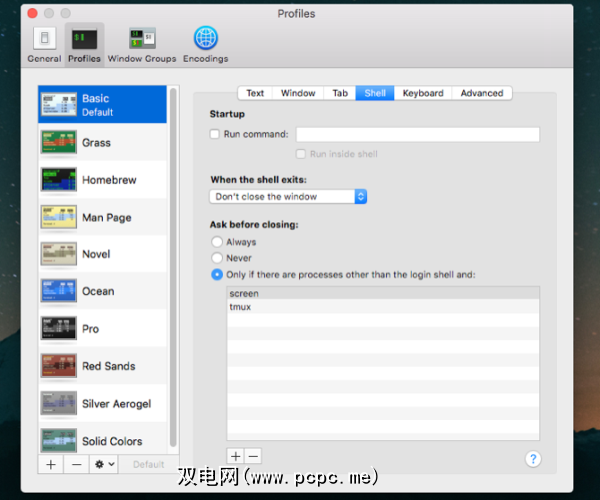Screen dimensions: 600x500
Task: Switch to the Advanced tab
Action: (x=481, y=93)
